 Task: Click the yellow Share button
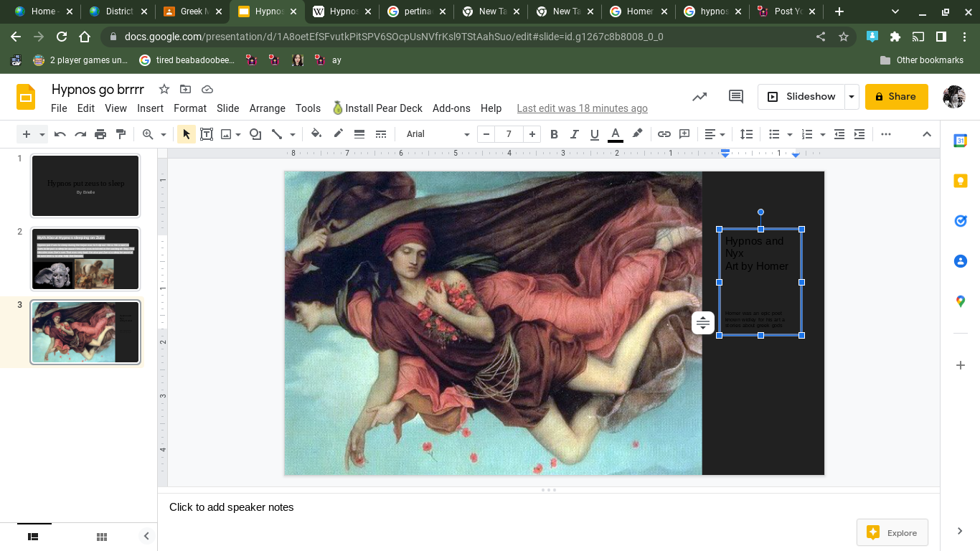pyautogui.click(x=896, y=97)
